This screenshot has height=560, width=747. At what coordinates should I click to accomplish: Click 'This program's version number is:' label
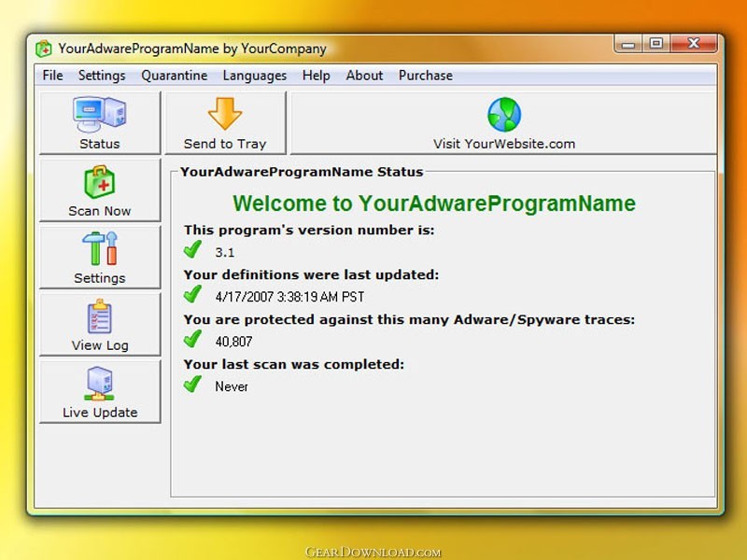point(309,231)
